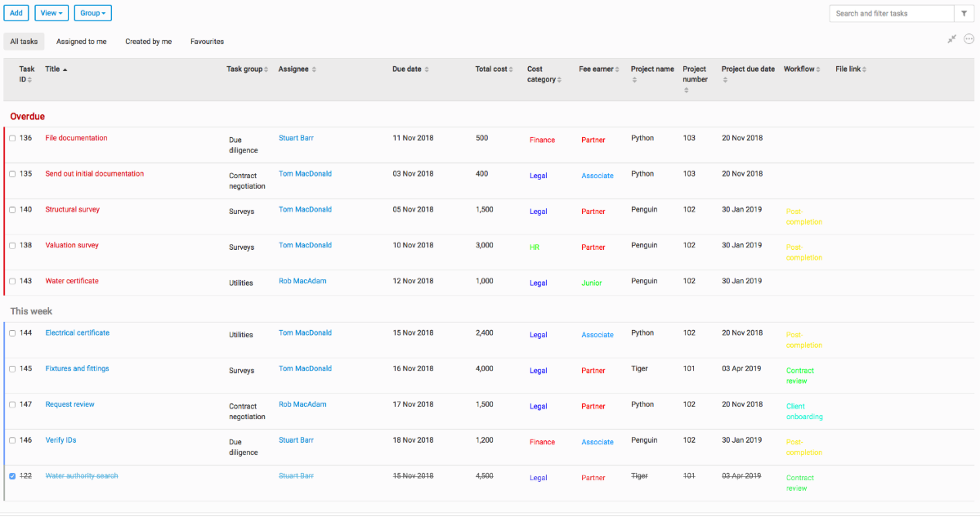Click the sort arrows beside Task group

(x=266, y=69)
